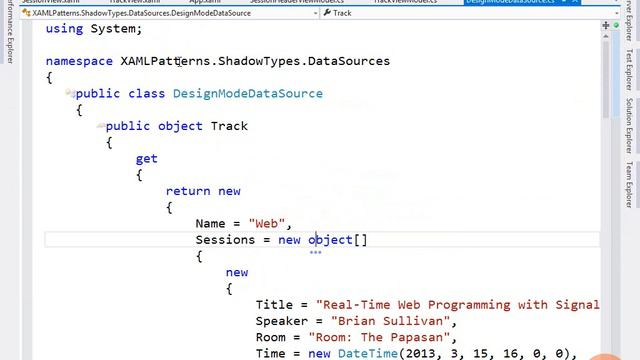This screenshot has height=360, width=640.
Task: Click 'System;' in the using line
Action: 116,29
